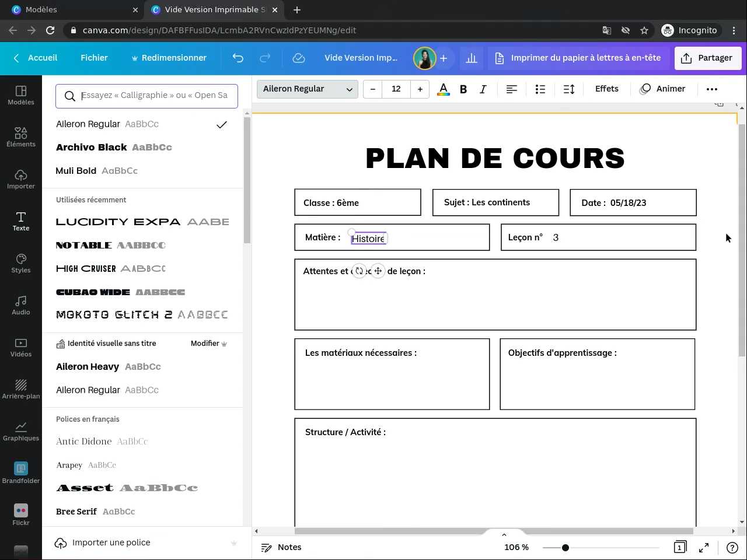
Task: Open the analytics chart icon
Action: pos(472,58)
